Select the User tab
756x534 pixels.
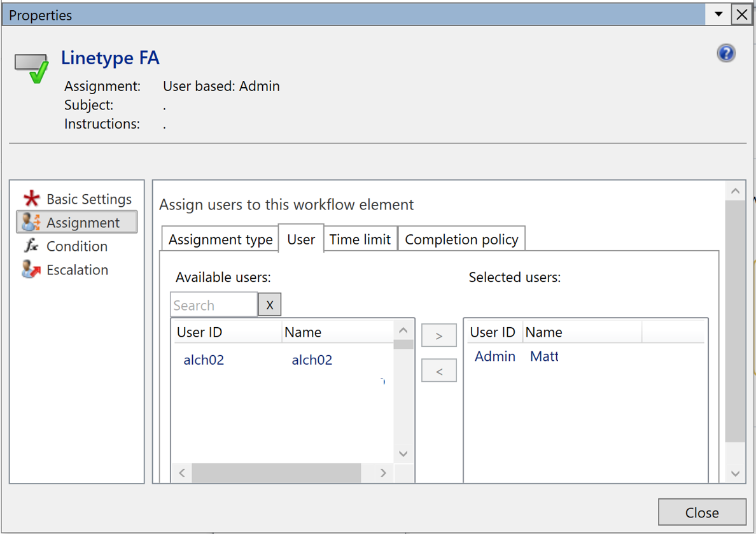301,239
